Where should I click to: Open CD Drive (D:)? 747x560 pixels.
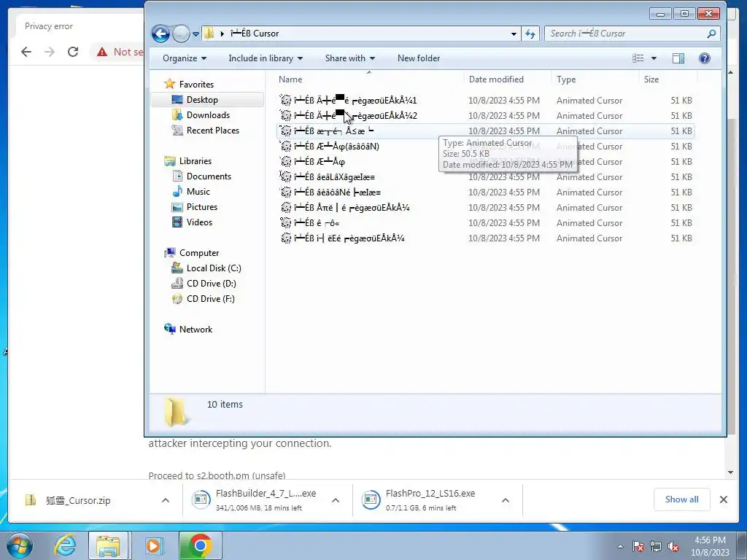click(211, 284)
